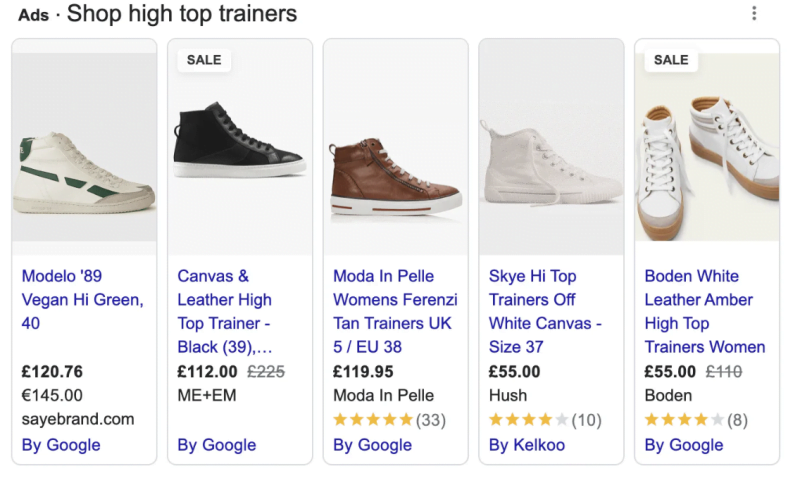Screen dimensions: 800x490
Task: Click the Skye Hi Top white trainer image
Action: (551, 165)
